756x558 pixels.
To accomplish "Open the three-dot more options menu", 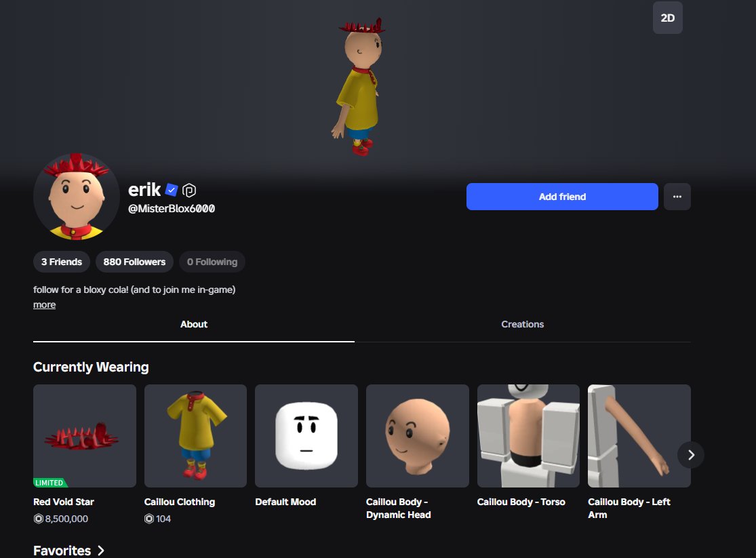I will click(x=677, y=197).
